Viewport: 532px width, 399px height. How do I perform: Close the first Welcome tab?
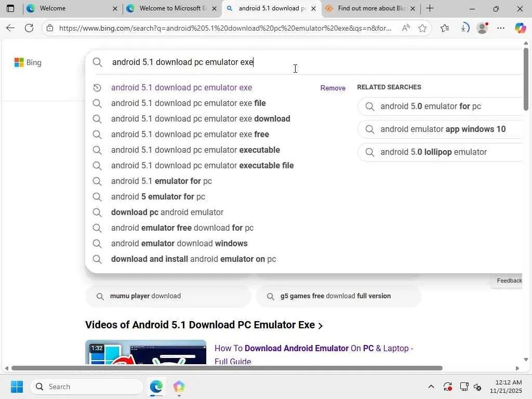[115, 8]
